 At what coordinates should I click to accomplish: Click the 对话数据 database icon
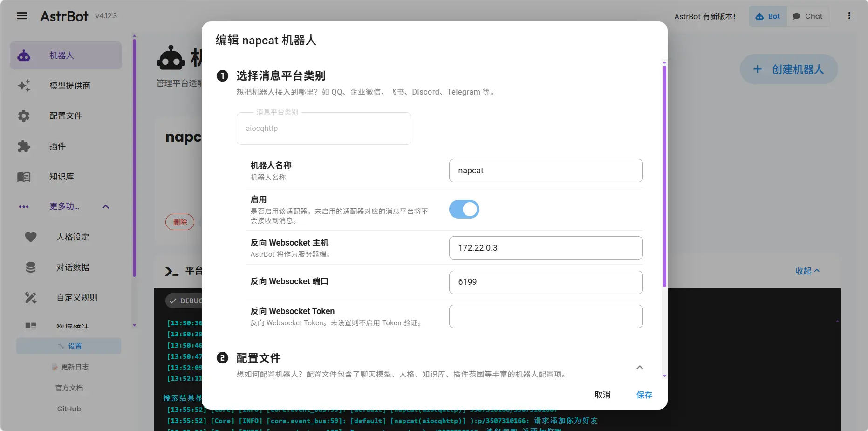(x=30, y=267)
